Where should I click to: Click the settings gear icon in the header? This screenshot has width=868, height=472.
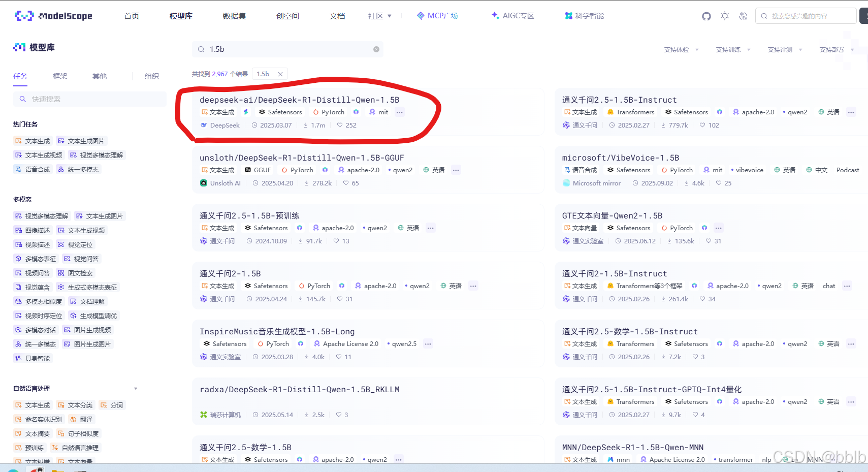[x=725, y=16]
